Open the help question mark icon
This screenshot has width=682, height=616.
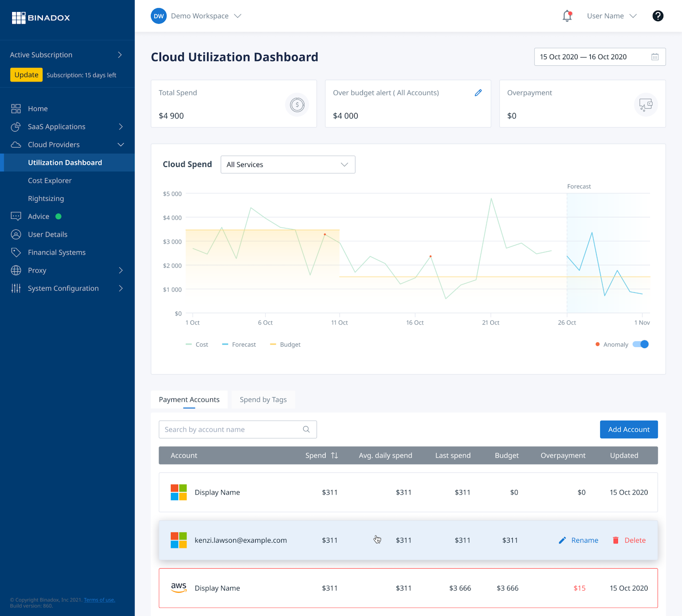(658, 16)
